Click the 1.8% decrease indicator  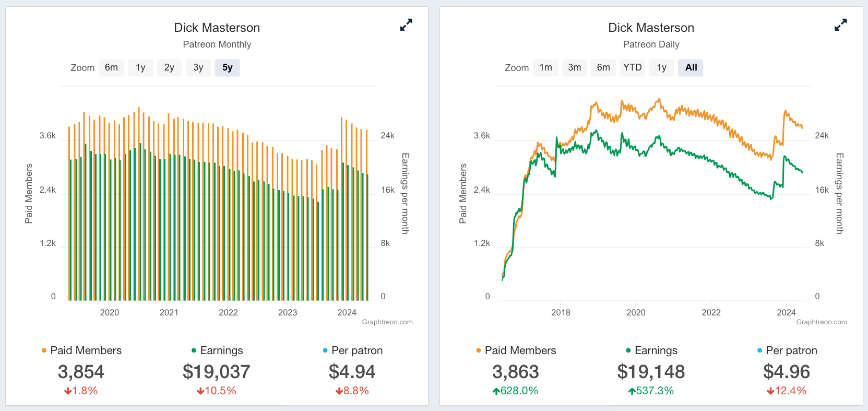pos(81,391)
